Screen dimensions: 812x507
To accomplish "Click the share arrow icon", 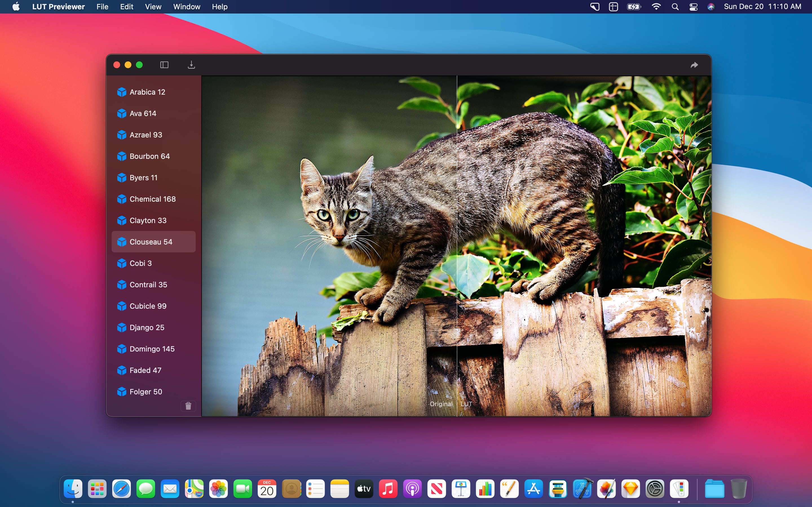I will click(x=694, y=65).
